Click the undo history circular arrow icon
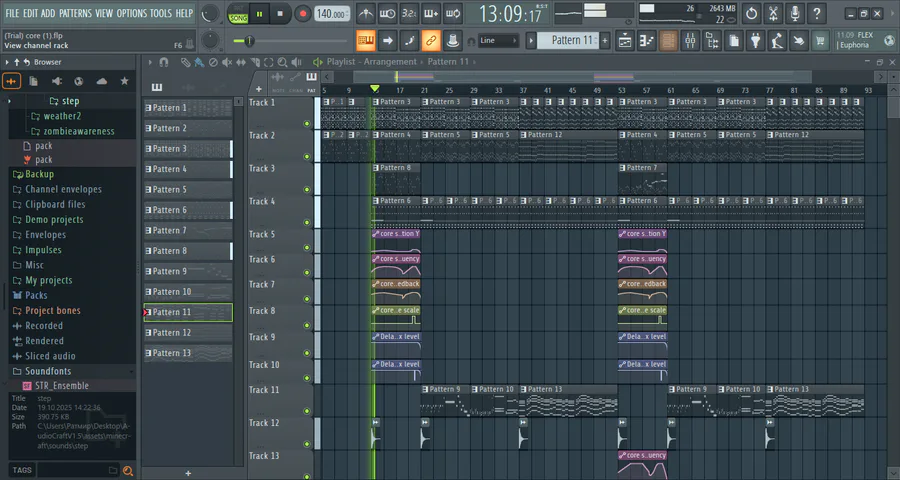The height and width of the screenshot is (480, 900). (x=751, y=13)
